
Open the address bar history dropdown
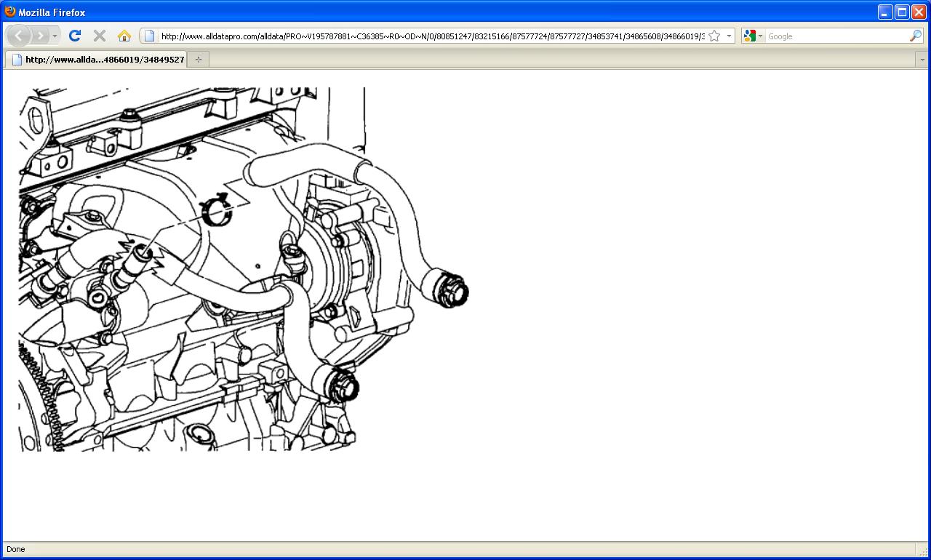(729, 36)
